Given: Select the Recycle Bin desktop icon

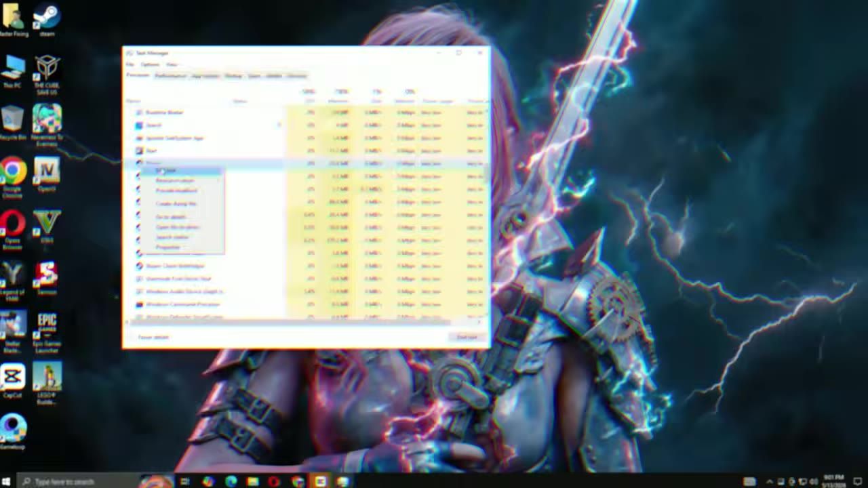Looking at the screenshot, I should [x=13, y=122].
